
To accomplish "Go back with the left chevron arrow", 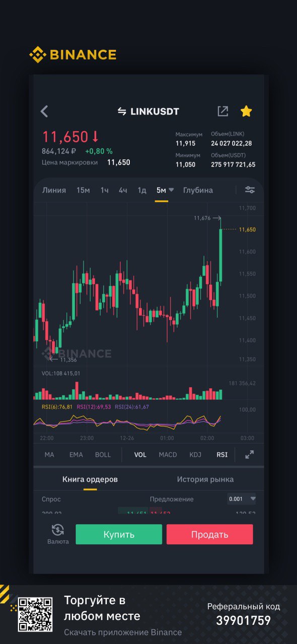I will point(44,111).
